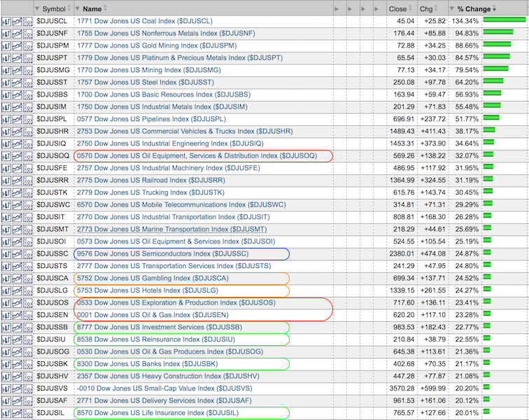
Task: Click SharpChart bar icon beside $DJUSOQ
Action: coord(6,155)
